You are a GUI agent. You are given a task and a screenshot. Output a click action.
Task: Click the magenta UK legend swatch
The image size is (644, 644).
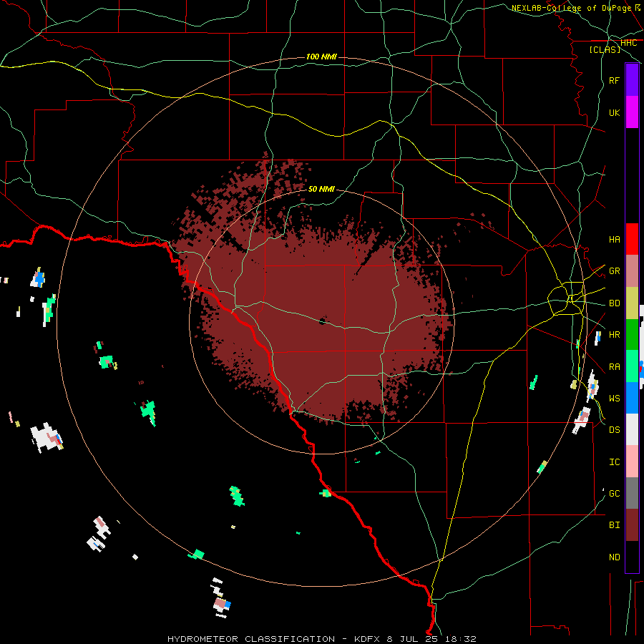pos(632,112)
